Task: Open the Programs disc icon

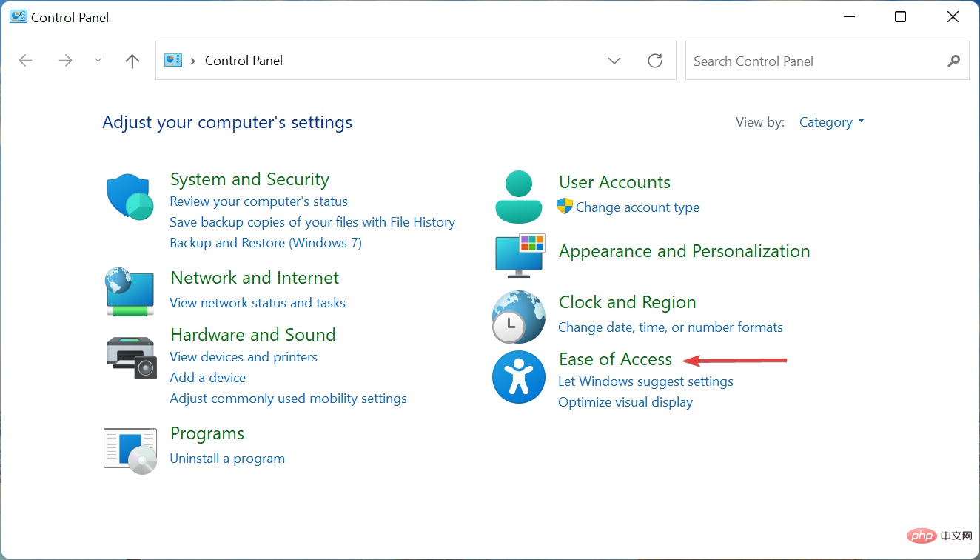Action: [x=130, y=450]
